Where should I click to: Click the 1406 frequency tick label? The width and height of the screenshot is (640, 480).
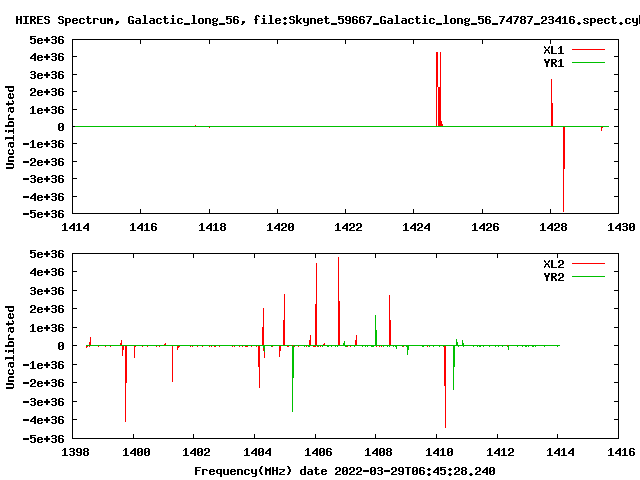[318, 452]
